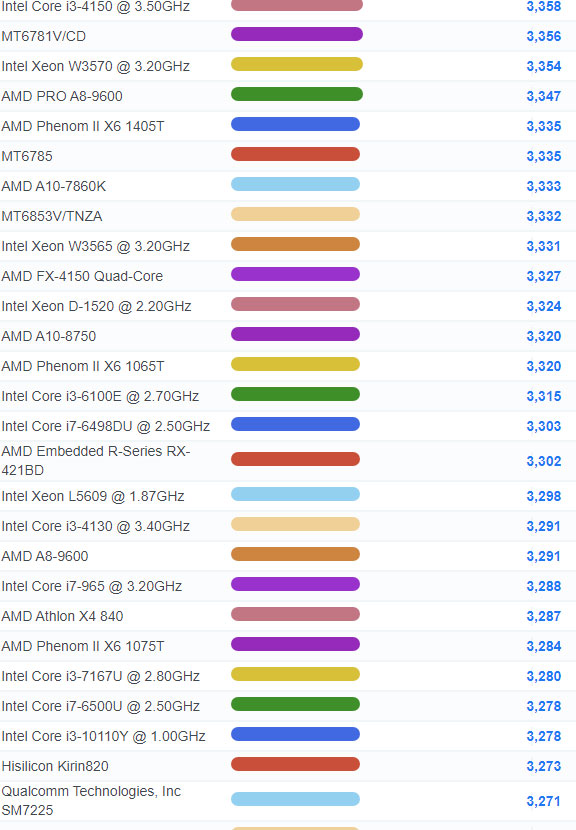Select MT6853V/TNZA in the list
Viewport: 576px width, 830px height.
point(52,216)
